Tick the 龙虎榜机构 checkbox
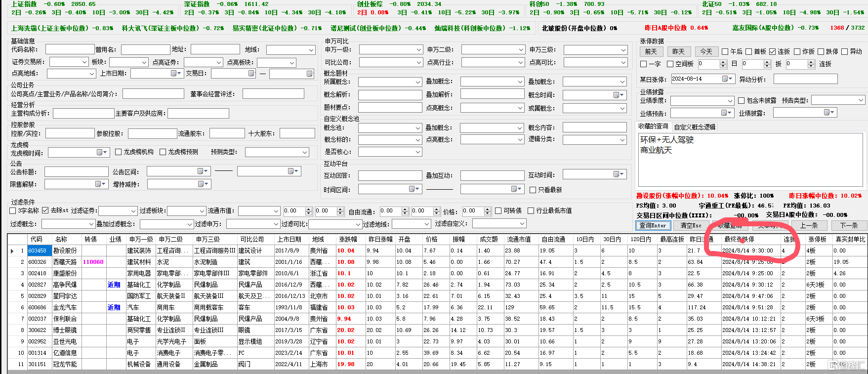 pyautogui.click(x=118, y=152)
